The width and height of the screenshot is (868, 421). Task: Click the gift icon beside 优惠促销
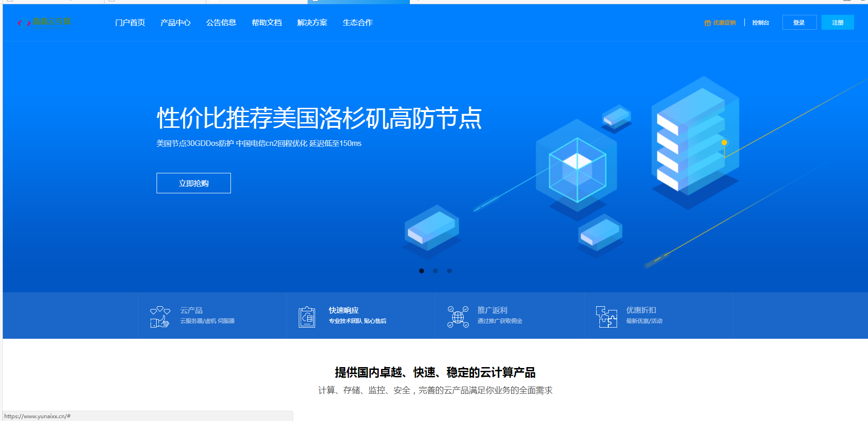[x=708, y=22]
